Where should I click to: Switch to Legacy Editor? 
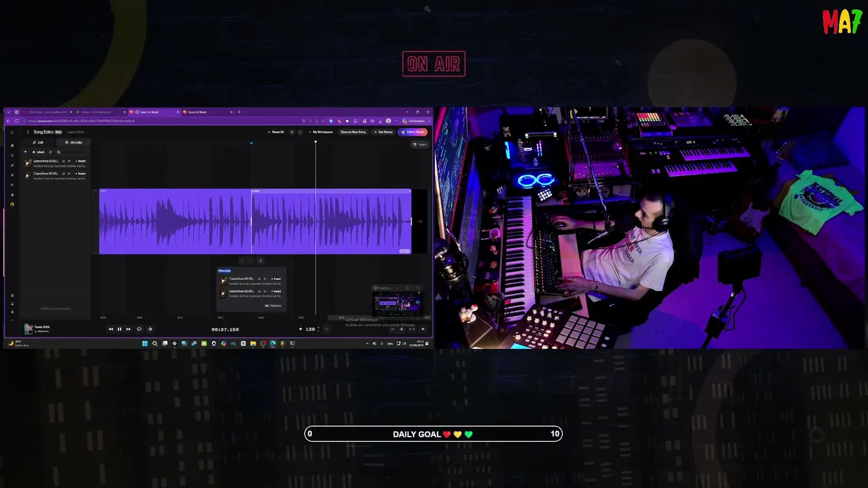point(75,132)
